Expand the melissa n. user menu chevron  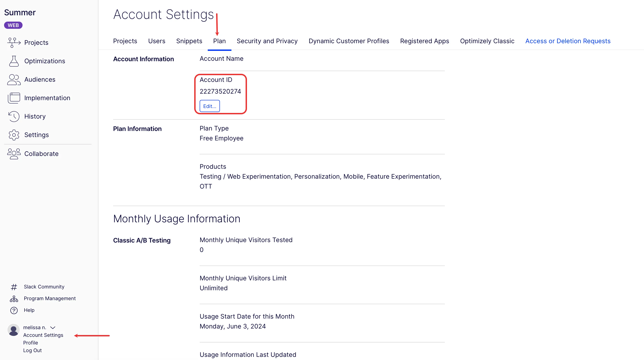pos(53,328)
